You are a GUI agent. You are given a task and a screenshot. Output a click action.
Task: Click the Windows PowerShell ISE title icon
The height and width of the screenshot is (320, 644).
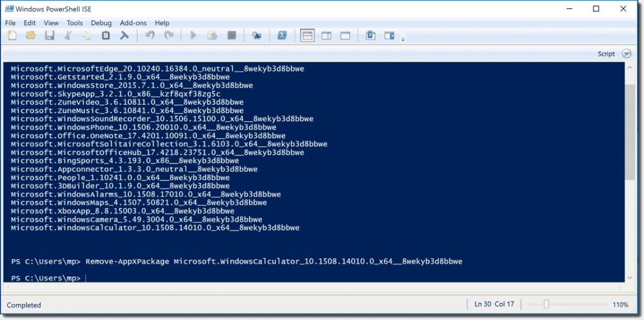click(x=9, y=9)
